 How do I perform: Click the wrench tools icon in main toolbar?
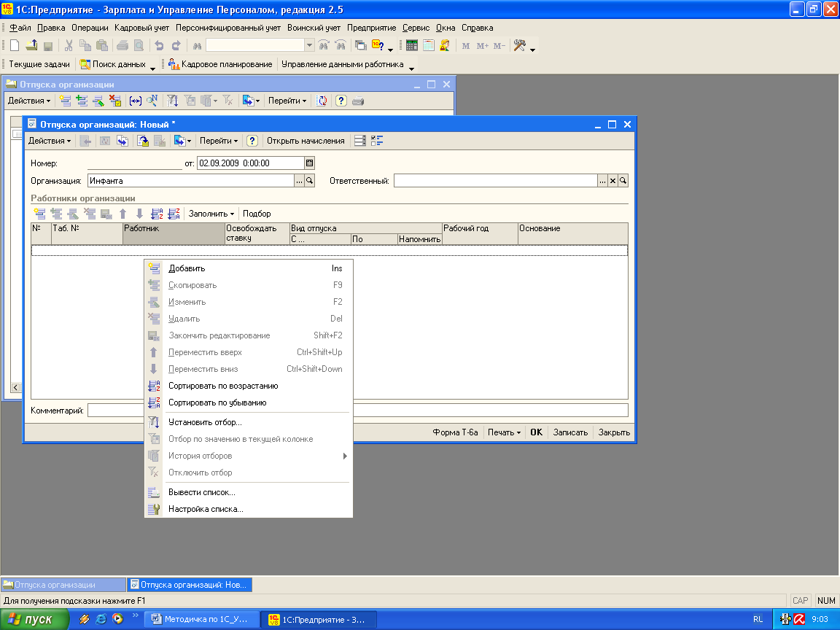click(x=519, y=45)
